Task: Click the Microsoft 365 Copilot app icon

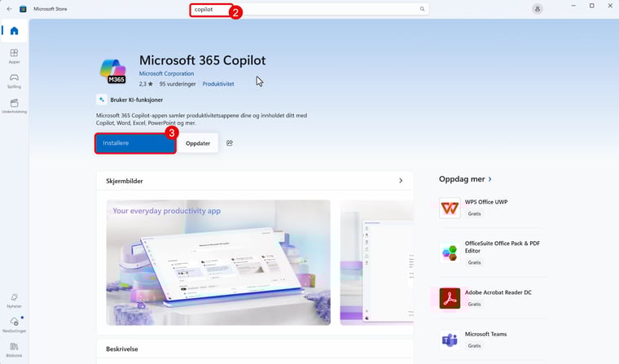Action: [x=113, y=71]
